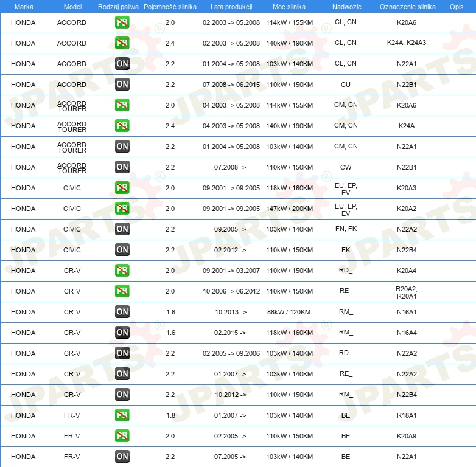
Task: Click the Nadwozie column header
Action: click(347, 7)
